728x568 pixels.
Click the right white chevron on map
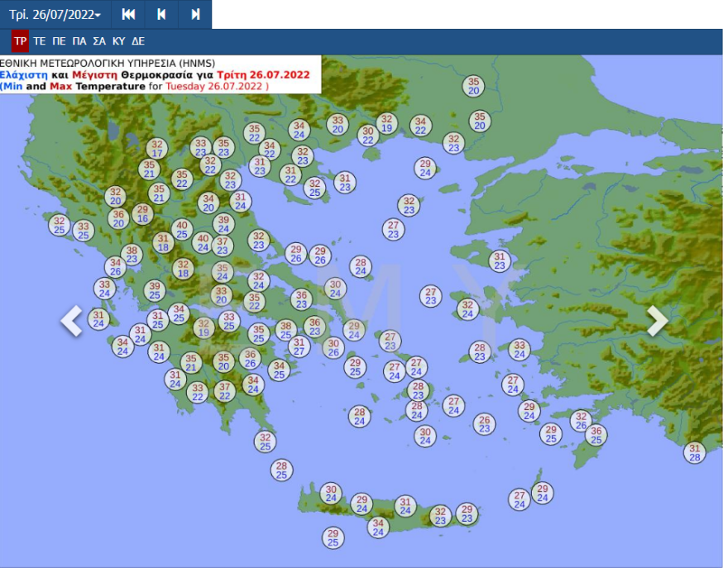(x=657, y=321)
